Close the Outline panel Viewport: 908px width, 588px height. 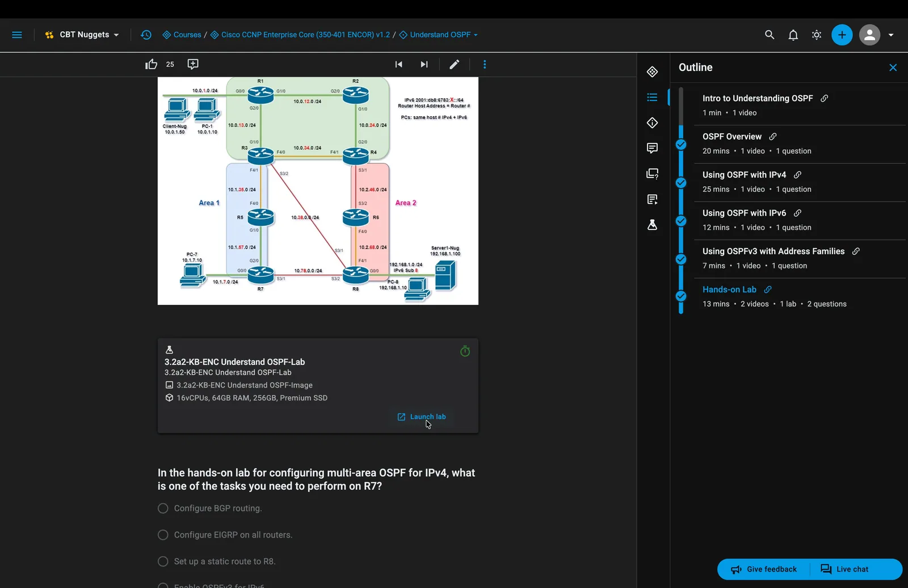893,68
